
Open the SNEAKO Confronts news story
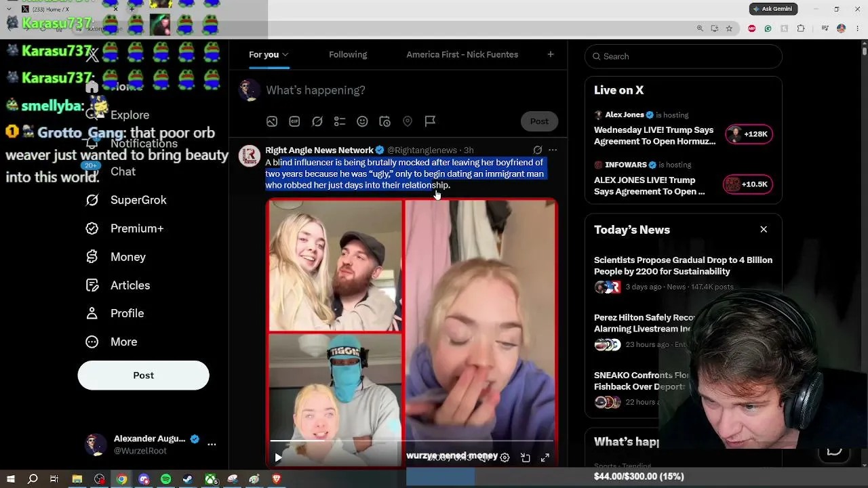tap(642, 381)
